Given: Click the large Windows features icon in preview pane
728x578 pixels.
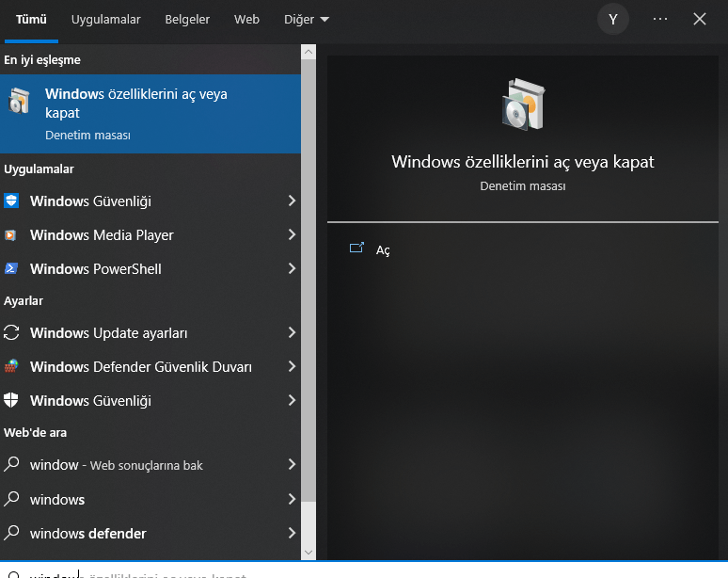Looking at the screenshot, I should point(523,104).
